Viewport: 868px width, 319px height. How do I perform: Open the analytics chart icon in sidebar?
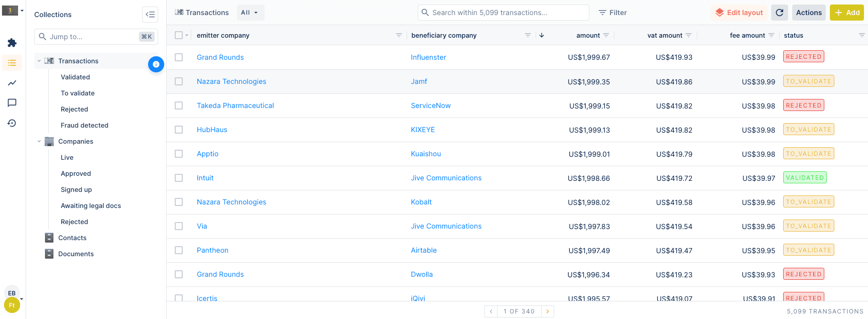point(12,83)
